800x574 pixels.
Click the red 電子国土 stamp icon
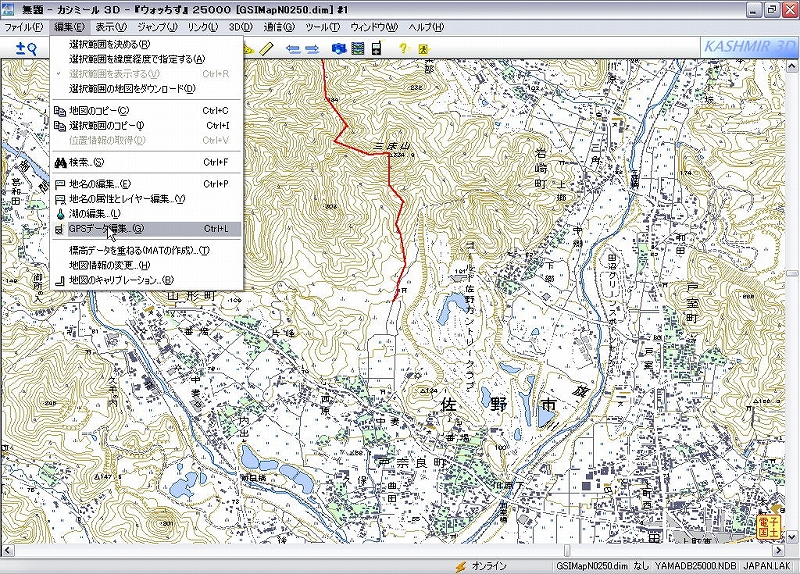click(x=769, y=527)
